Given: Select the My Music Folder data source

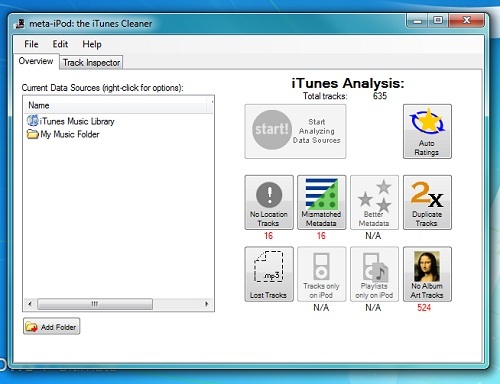Looking at the screenshot, I should [63, 134].
